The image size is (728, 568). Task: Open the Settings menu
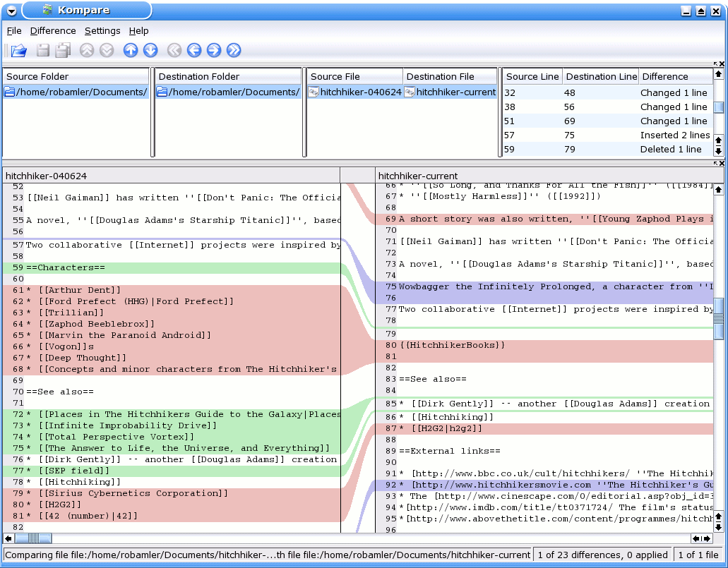click(x=102, y=30)
